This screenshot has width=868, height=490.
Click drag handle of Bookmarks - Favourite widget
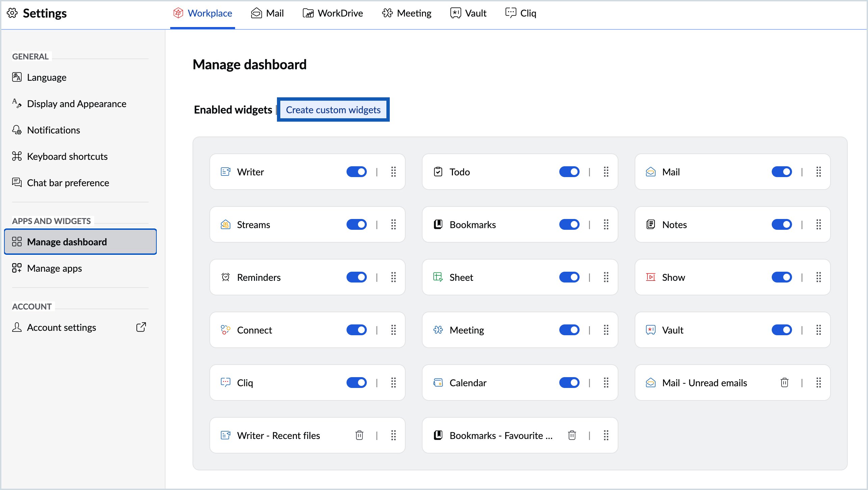click(606, 435)
